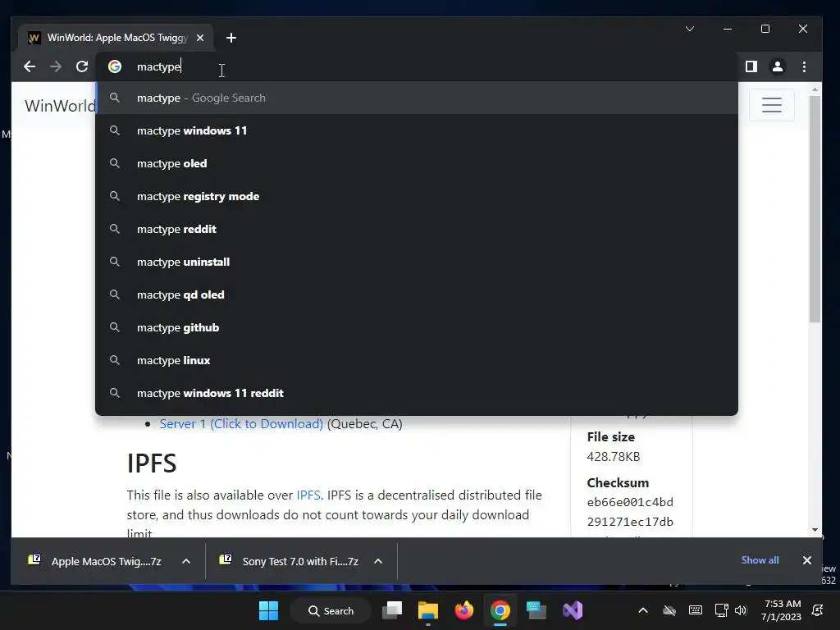This screenshot has width=840, height=630.
Task: Select suggestion mactype uninstall
Action: 417,262
